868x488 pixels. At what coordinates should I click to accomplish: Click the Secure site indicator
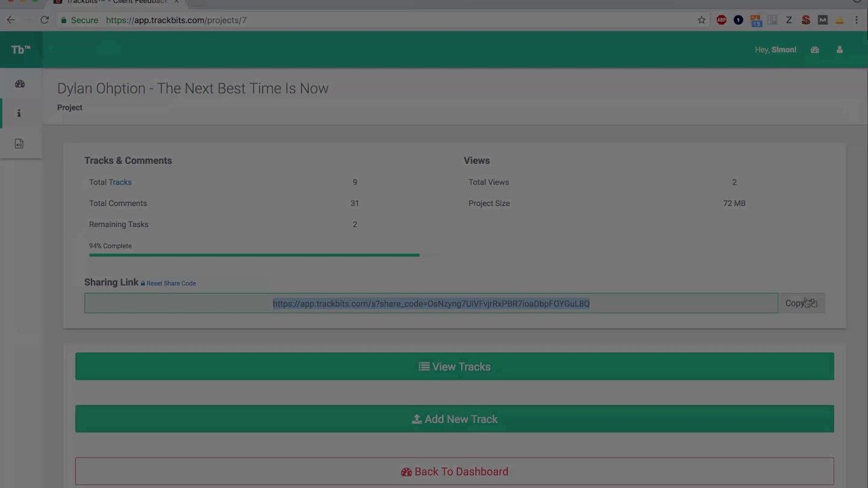79,20
